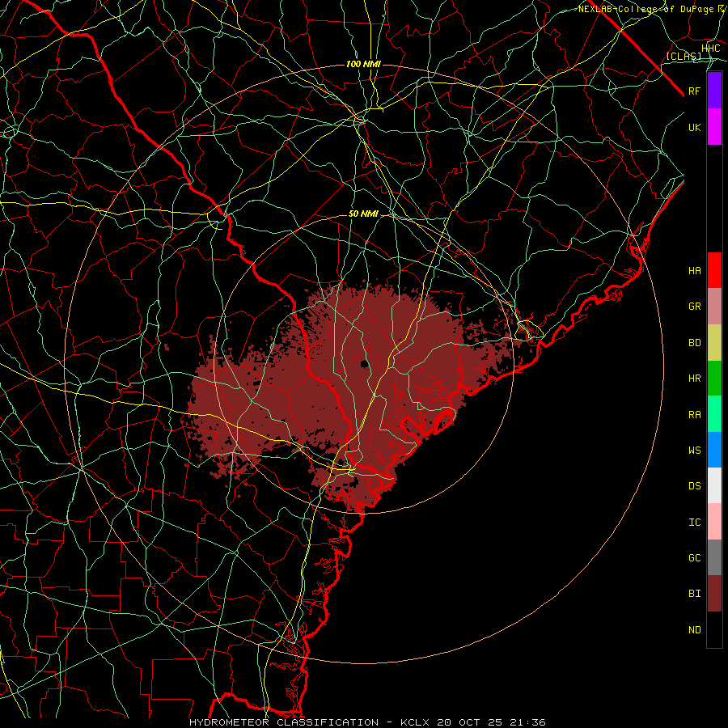Select the GC gray legend swatch

(714, 557)
